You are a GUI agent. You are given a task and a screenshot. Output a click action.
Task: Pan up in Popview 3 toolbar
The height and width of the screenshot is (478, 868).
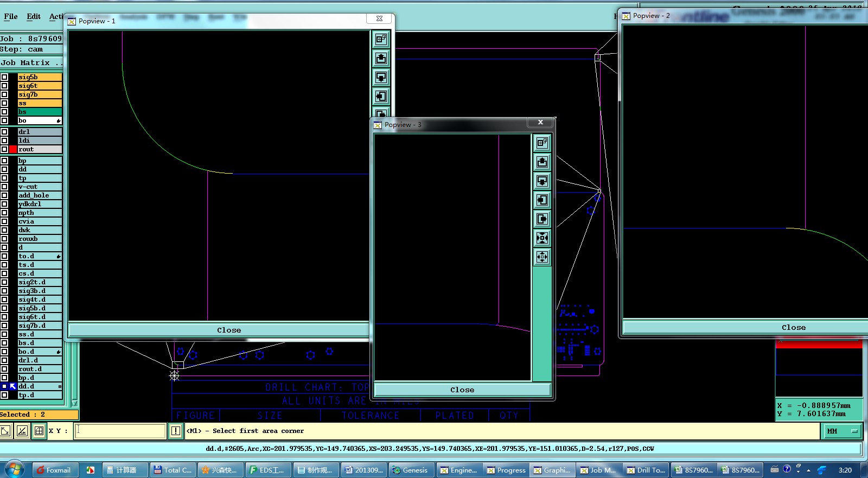542,162
